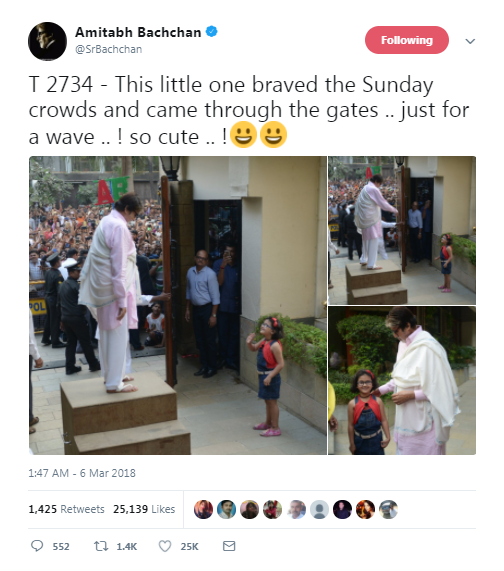Open the 1,425 Retweets list

point(66,509)
